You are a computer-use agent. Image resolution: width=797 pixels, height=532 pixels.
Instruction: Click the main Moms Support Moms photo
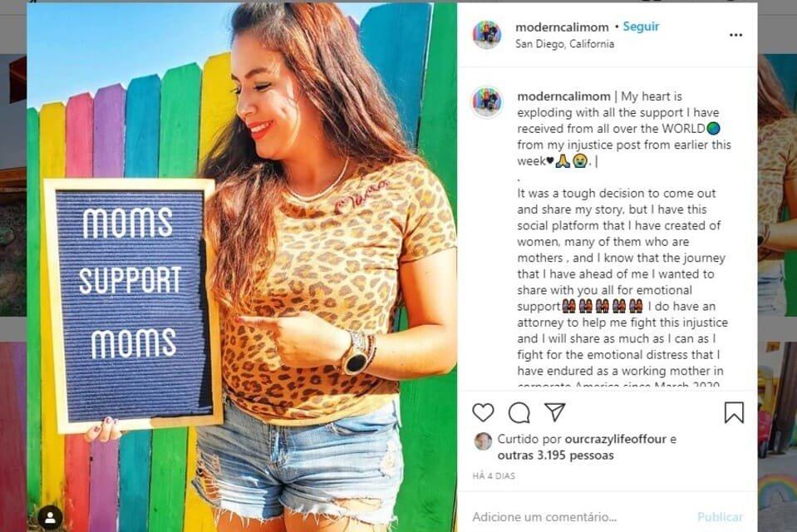[x=242, y=267]
